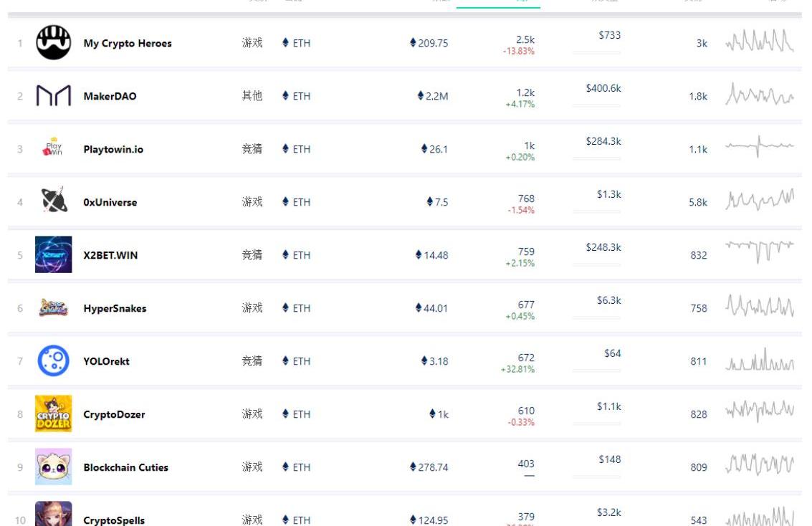Image resolution: width=812 pixels, height=526 pixels.
Task: Click the CryptoDozer logo icon
Action: (54, 413)
